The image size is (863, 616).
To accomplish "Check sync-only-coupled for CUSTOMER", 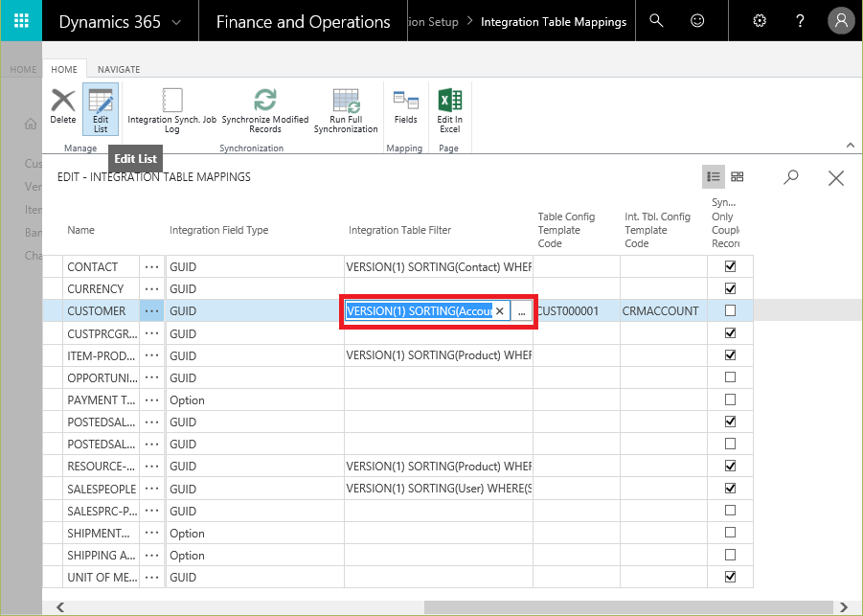I will click(731, 310).
